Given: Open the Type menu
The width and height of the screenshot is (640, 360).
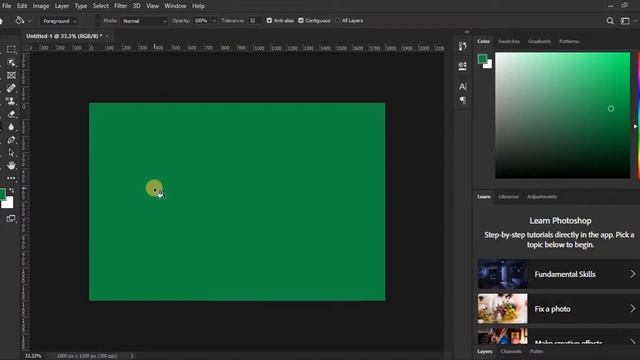Looking at the screenshot, I should [x=80, y=6].
